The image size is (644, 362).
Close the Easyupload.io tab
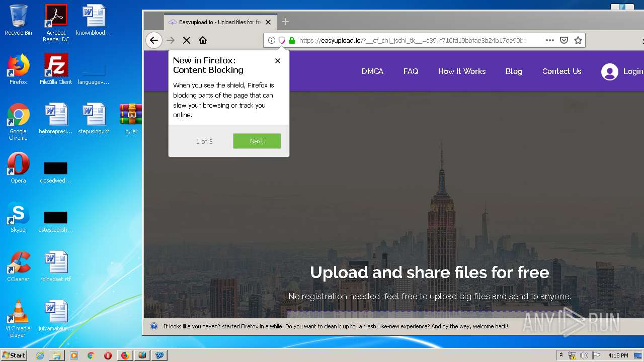268,22
